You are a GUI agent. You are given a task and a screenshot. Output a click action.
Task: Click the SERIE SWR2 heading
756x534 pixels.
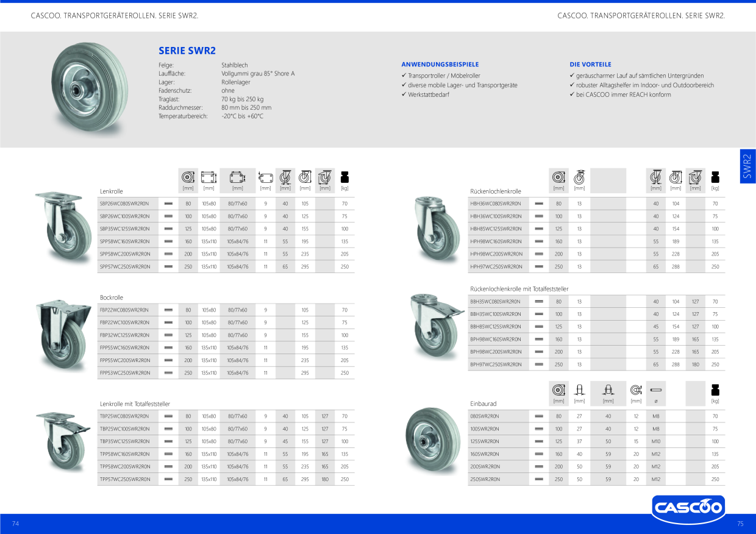click(187, 51)
